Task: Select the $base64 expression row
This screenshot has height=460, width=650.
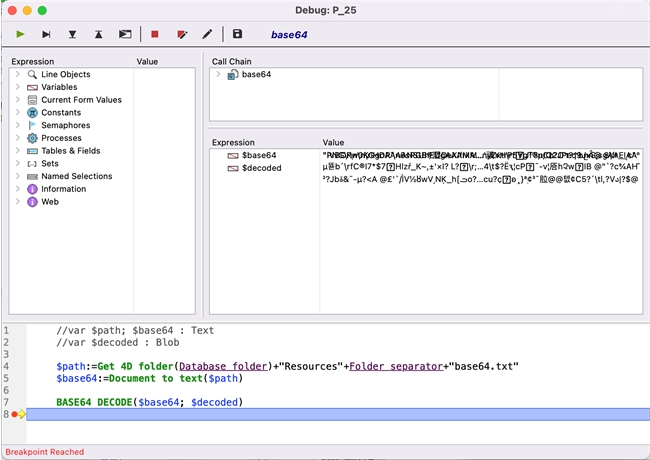Action: pos(258,155)
